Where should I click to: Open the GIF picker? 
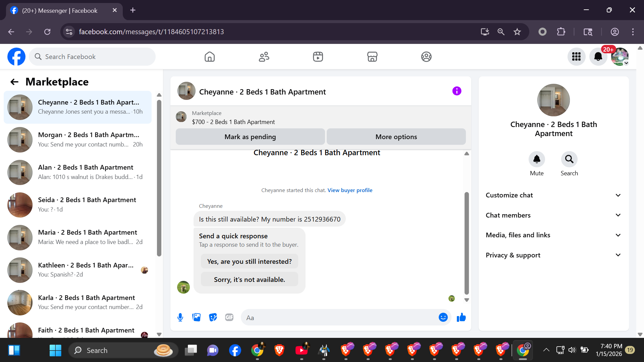[229, 317]
